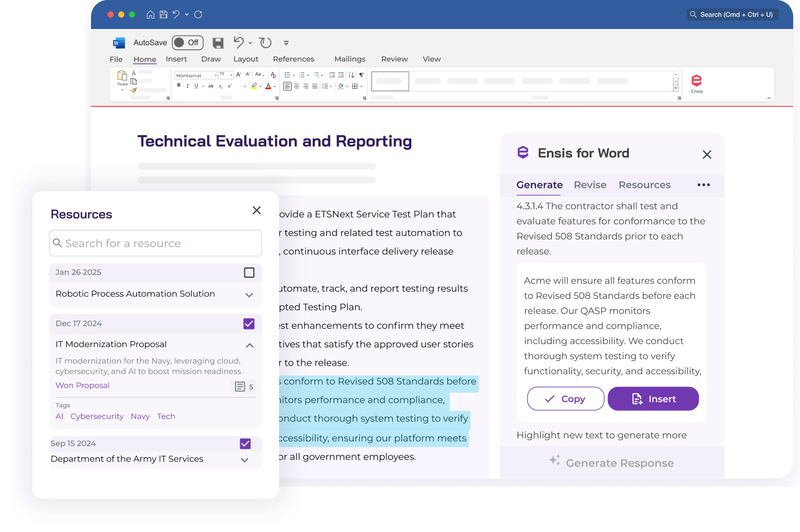Viewport: 800px width, 532px height.
Task: Uncheck the Sep 15 2024 resource checkbox
Action: point(245,444)
